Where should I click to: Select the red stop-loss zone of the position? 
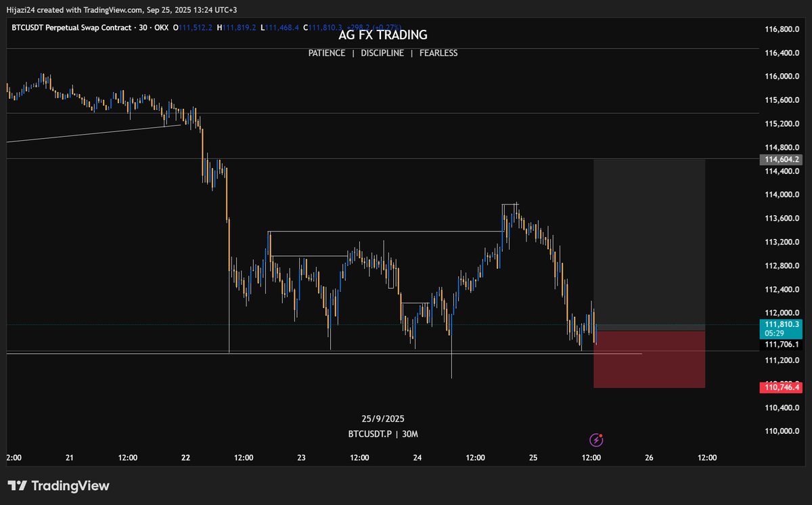point(650,359)
